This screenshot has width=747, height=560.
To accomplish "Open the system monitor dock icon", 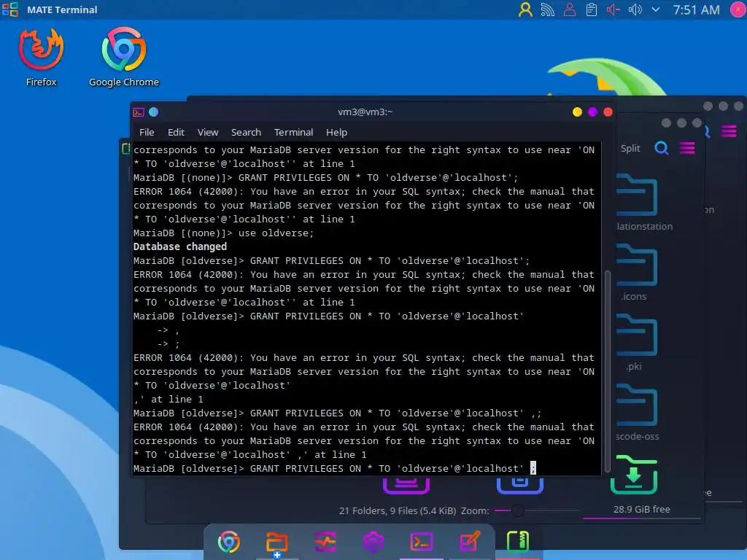I will pos(325,542).
